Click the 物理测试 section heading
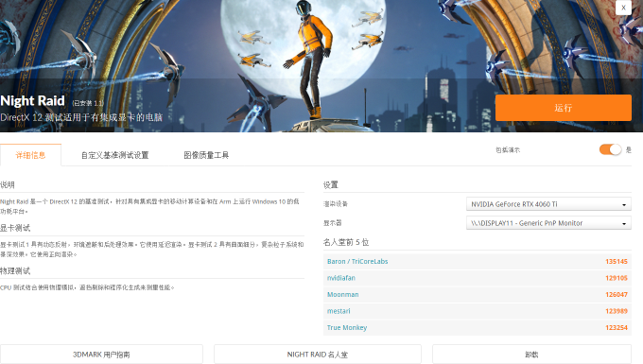643x364 pixels. [x=15, y=271]
